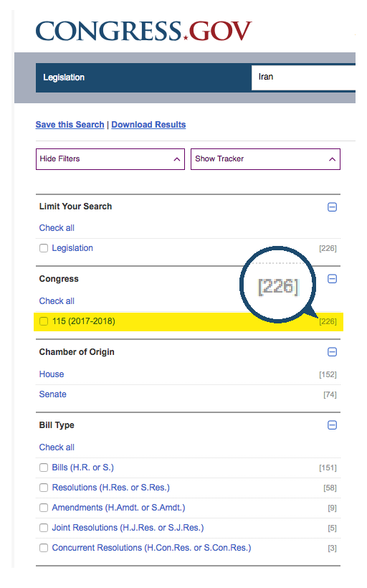Click the Congress.gov logo

pyautogui.click(x=143, y=31)
